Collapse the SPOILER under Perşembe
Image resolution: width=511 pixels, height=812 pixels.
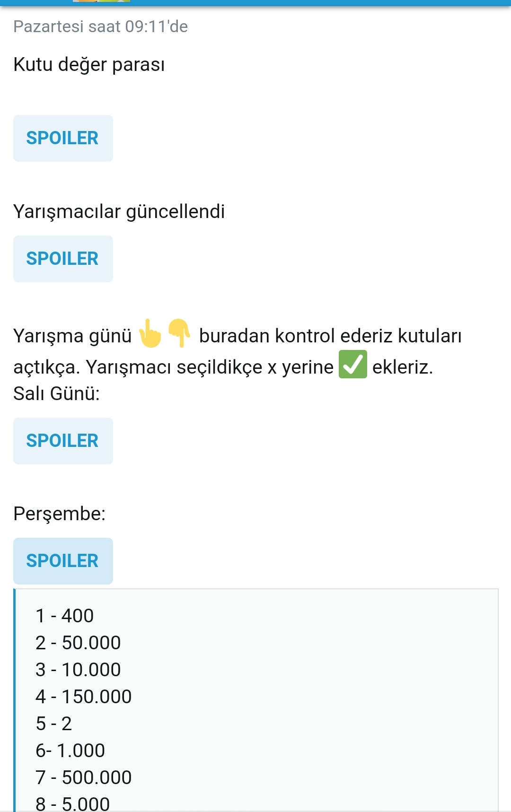pos(63,561)
